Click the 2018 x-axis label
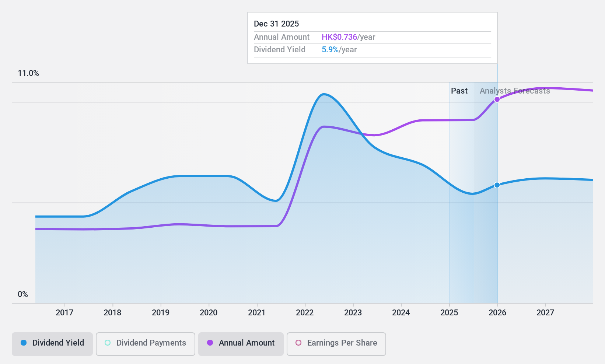This screenshot has width=605, height=364. pos(112,313)
